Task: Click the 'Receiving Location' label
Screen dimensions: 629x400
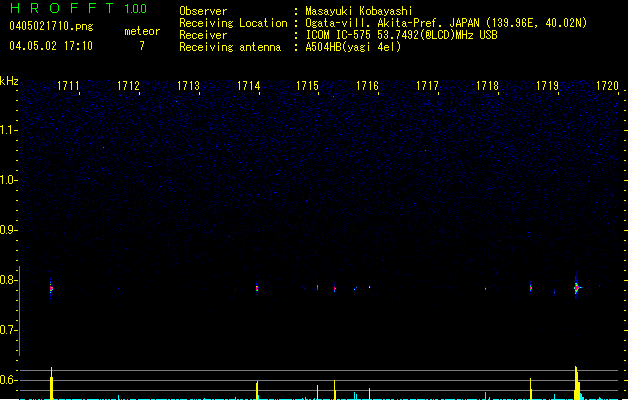Action: (233, 23)
